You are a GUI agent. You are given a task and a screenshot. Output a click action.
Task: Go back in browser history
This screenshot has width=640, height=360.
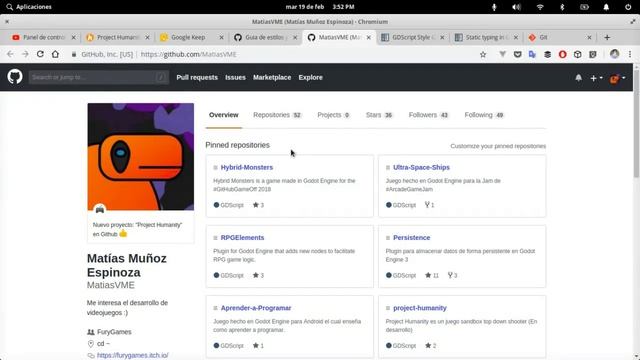pyautogui.click(x=10, y=54)
